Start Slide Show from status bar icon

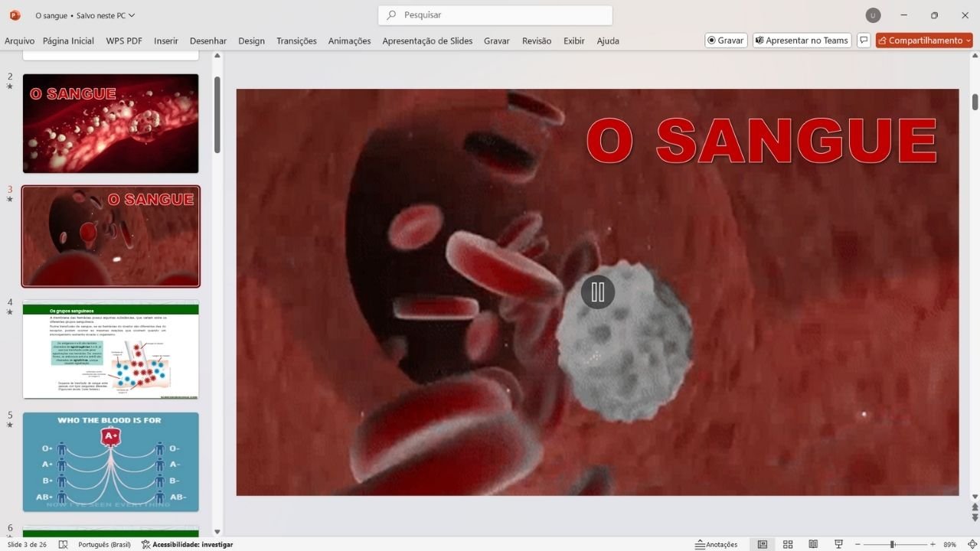[838, 544]
